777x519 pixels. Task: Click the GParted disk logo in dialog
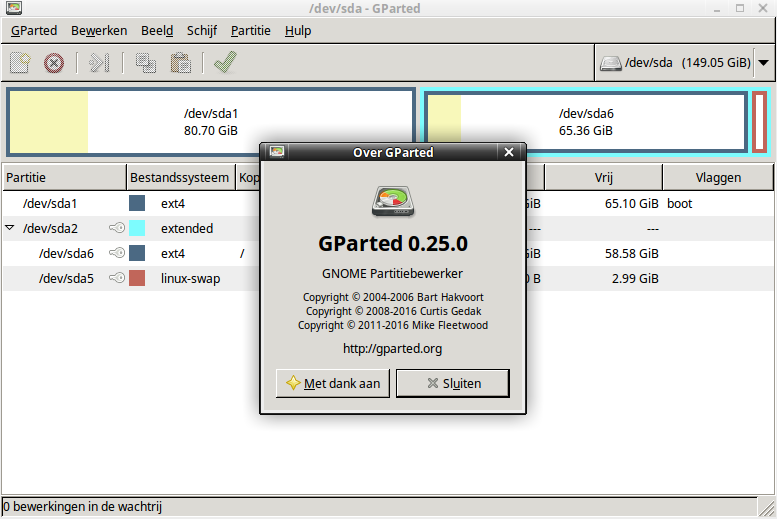tap(392, 202)
